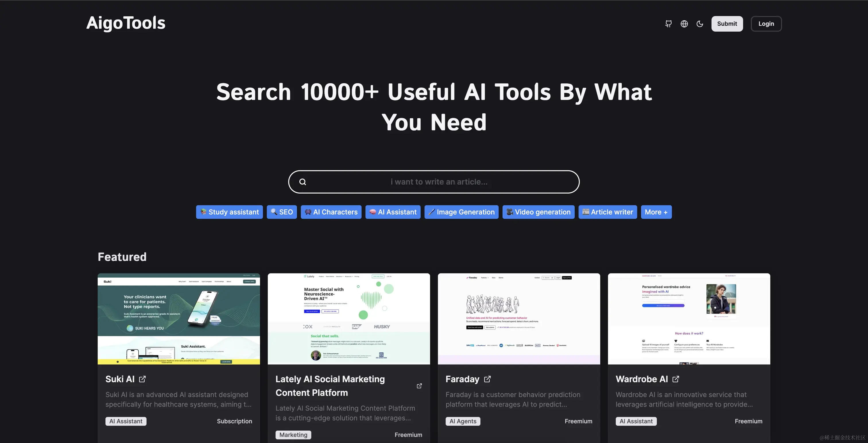This screenshot has height=443, width=868.
Task: Click the Submit button
Action: tap(727, 24)
